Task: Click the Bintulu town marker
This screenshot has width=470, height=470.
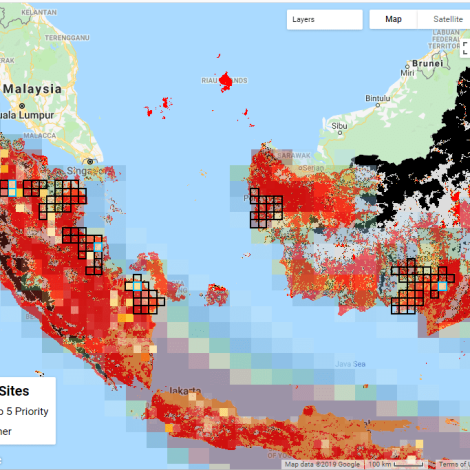Action: (378, 105)
